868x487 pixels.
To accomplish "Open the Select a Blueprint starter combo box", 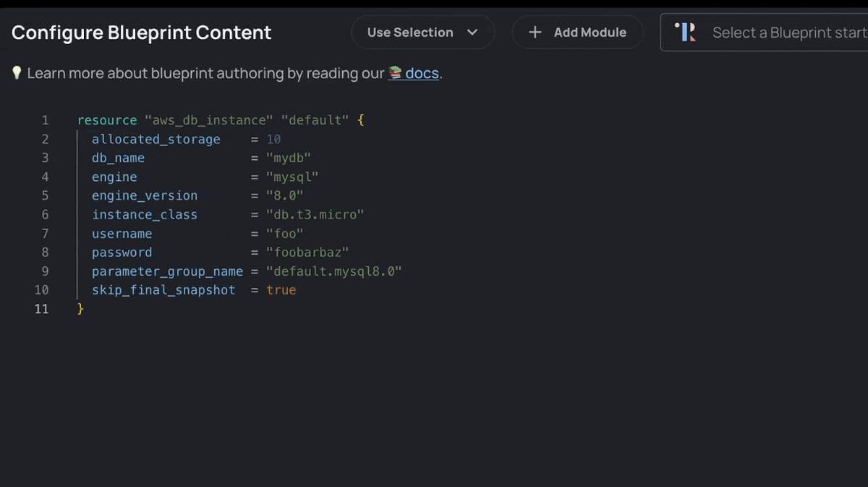I will (765, 33).
